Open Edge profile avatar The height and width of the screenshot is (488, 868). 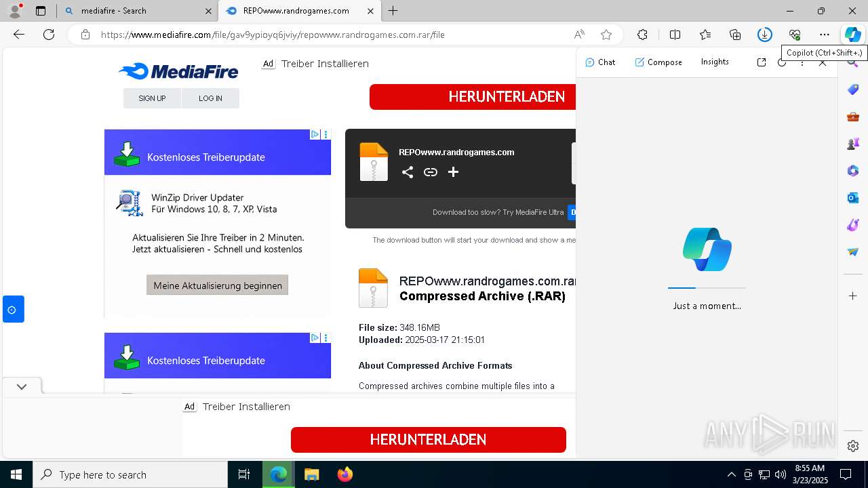(15, 11)
